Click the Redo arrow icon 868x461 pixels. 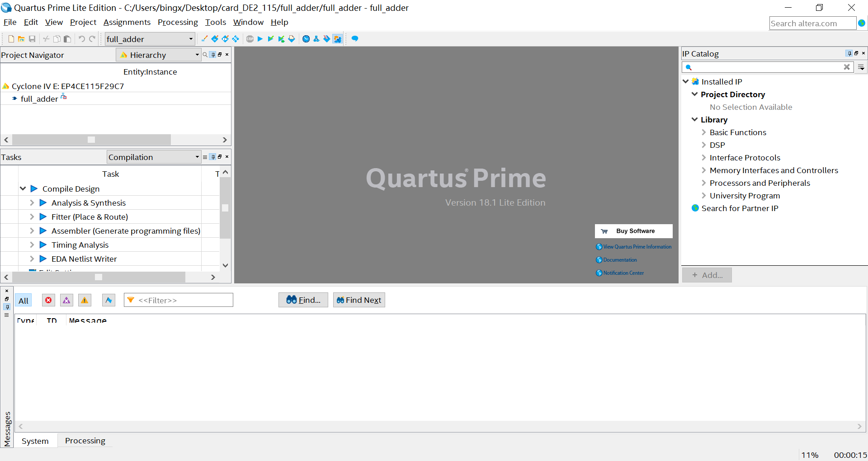[x=92, y=39]
